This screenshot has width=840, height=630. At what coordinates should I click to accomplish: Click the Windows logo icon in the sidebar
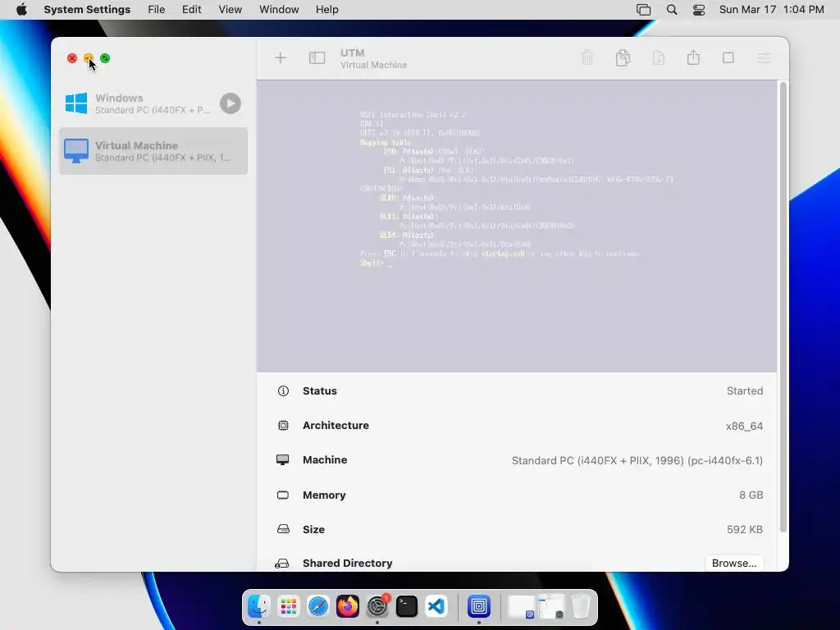point(76,103)
